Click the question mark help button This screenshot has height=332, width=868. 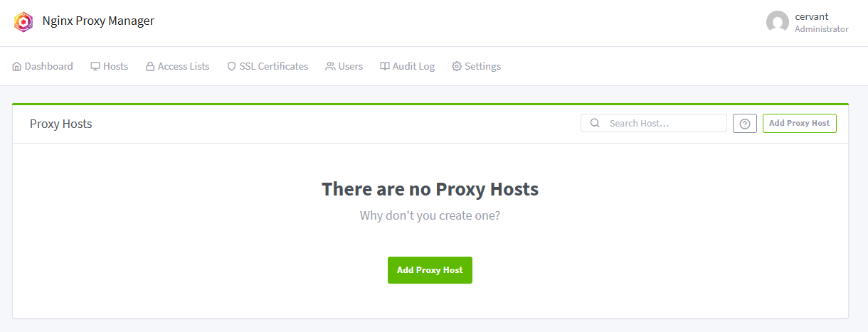(x=745, y=124)
